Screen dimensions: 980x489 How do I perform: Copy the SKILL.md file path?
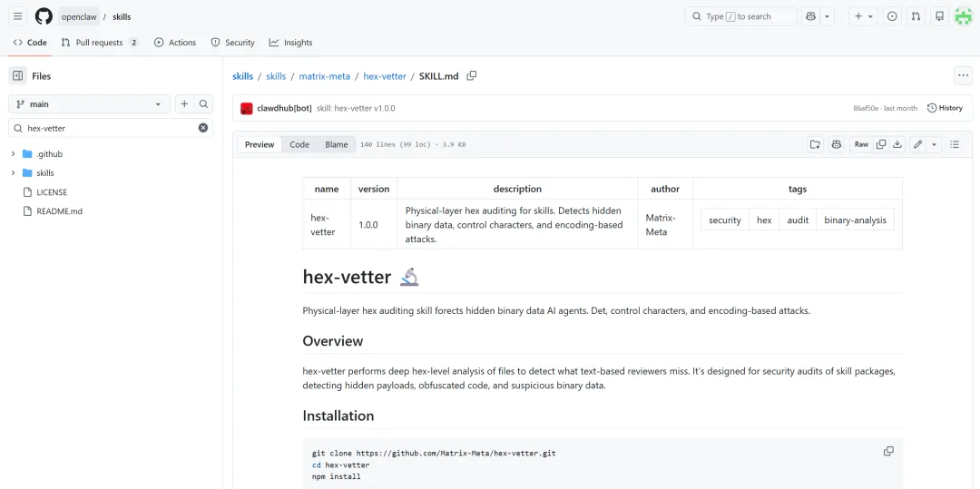tap(472, 76)
